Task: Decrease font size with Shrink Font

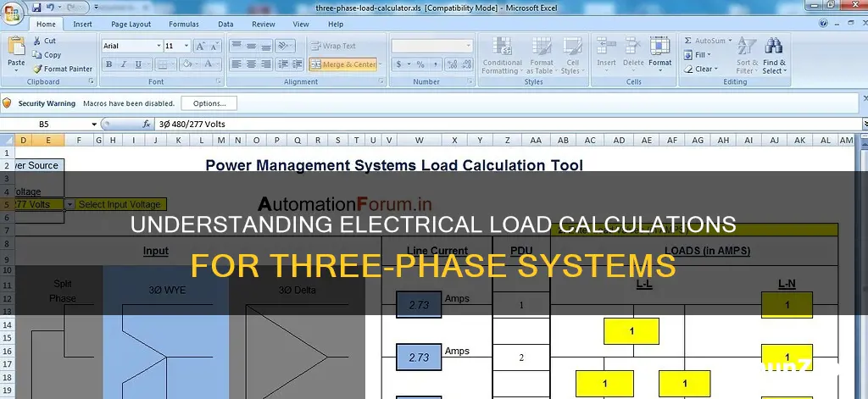Action: click(214, 46)
